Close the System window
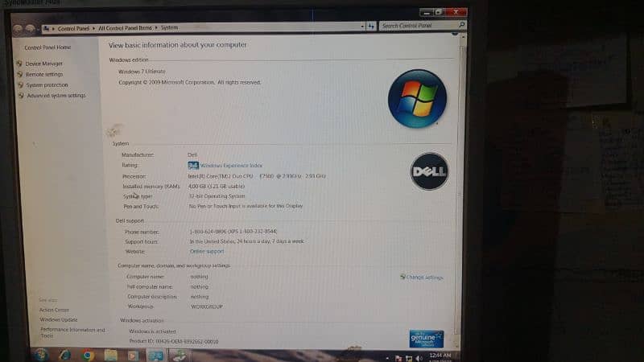The image size is (644, 362). tap(456, 12)
